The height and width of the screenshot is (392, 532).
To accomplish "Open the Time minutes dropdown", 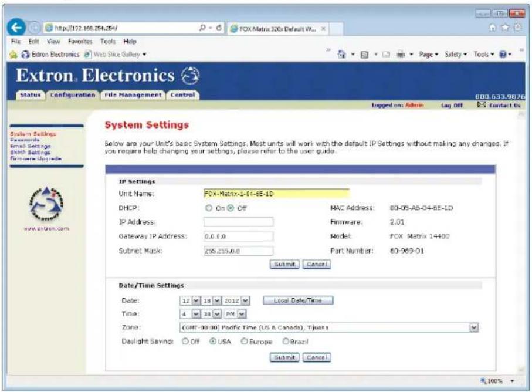I will pyautogui.click(x=217, y=314).
